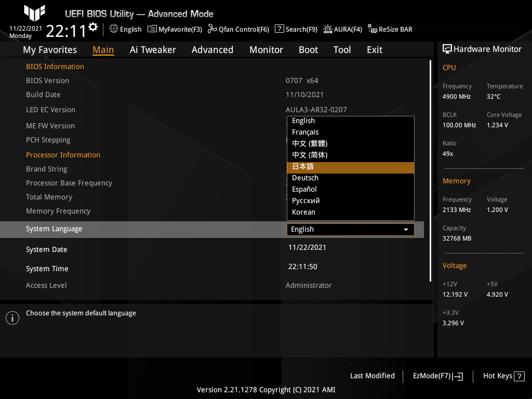The width and height of the screenshot is (532, 399).
Task: Click the CPU temperature value 32°C
Action: 494,97
